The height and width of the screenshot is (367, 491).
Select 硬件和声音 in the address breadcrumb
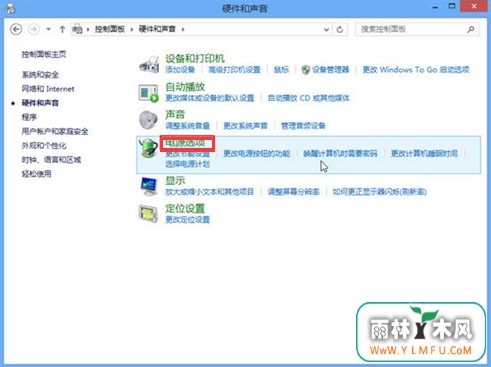pos(157,29)
